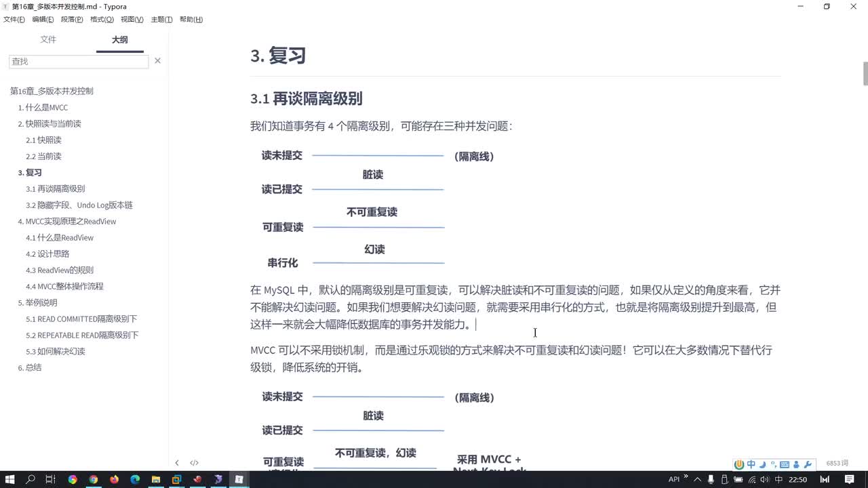The height and width of the screenshot is (488, 868).
Task: Open the 文件(F) menu
Action: 14,19
